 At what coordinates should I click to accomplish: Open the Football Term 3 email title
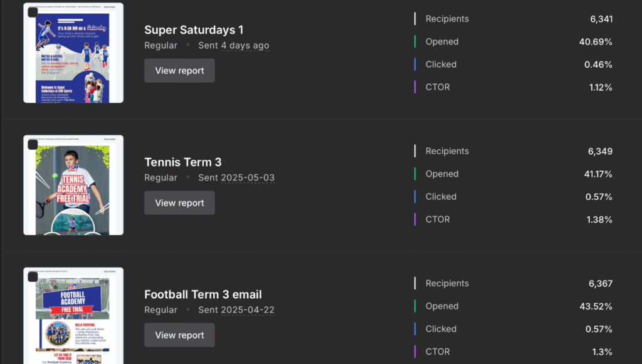click(x=203, y=294)
